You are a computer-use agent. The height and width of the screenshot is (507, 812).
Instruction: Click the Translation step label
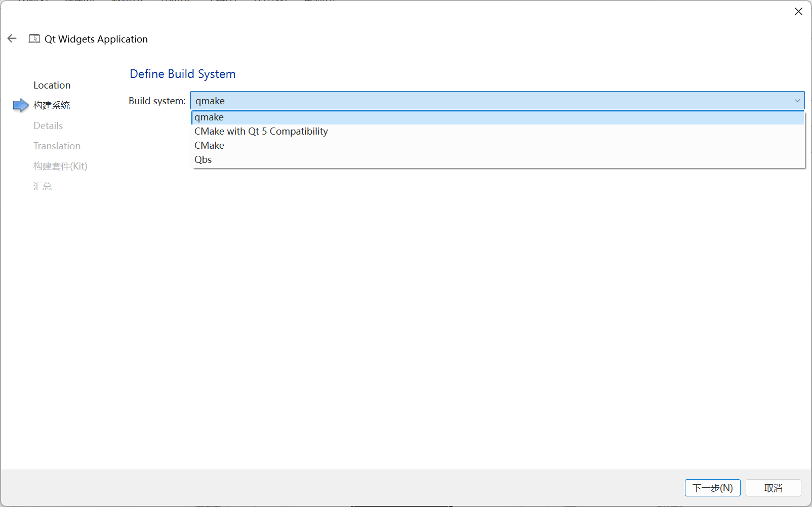57,146
